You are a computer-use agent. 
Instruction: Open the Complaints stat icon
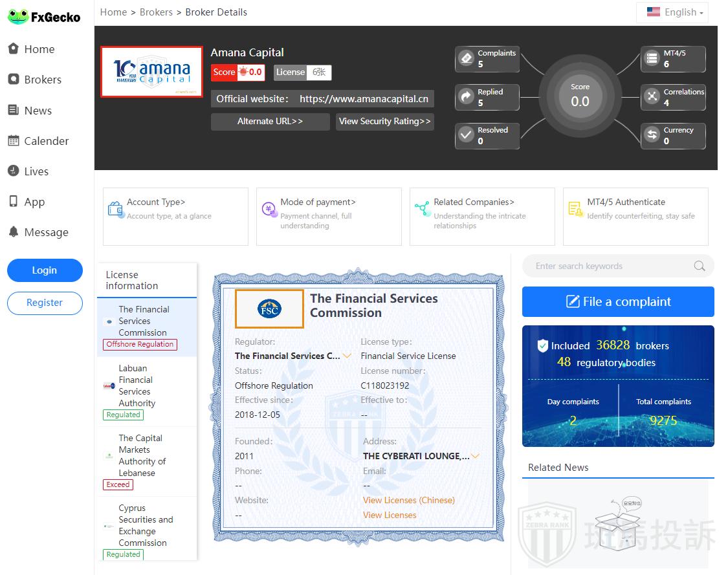(466, 59)
